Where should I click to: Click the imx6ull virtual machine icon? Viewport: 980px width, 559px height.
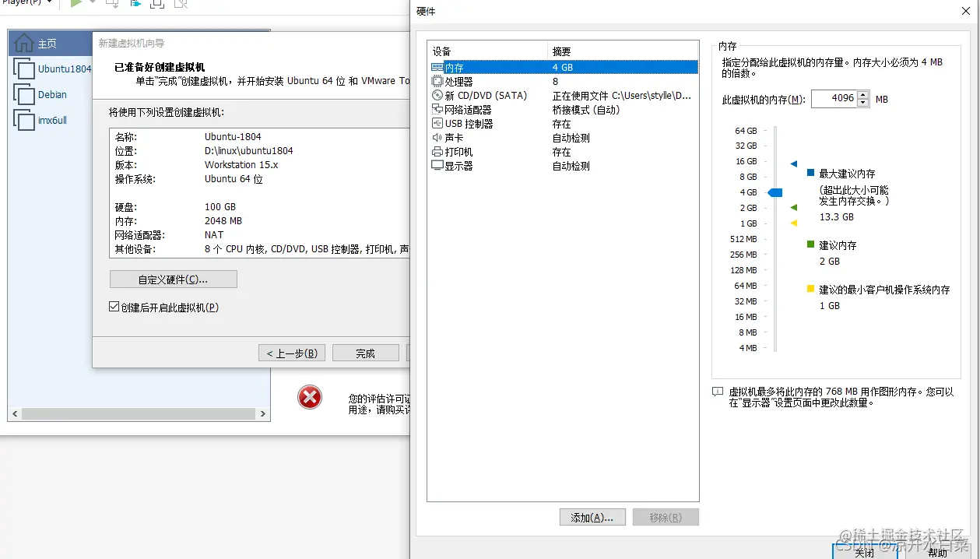(x=24, y=120)
